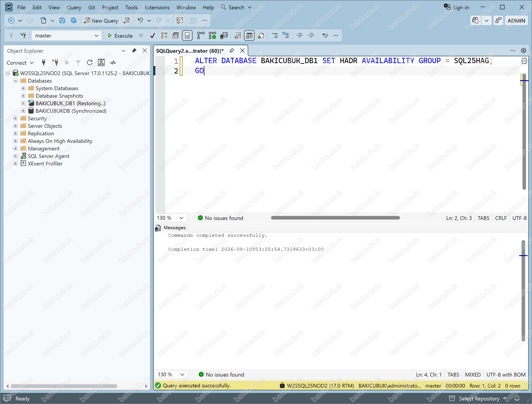Click Increase Indent icon
The height and width of the screenshot is (404, 532).
click(x=311, y=36)
